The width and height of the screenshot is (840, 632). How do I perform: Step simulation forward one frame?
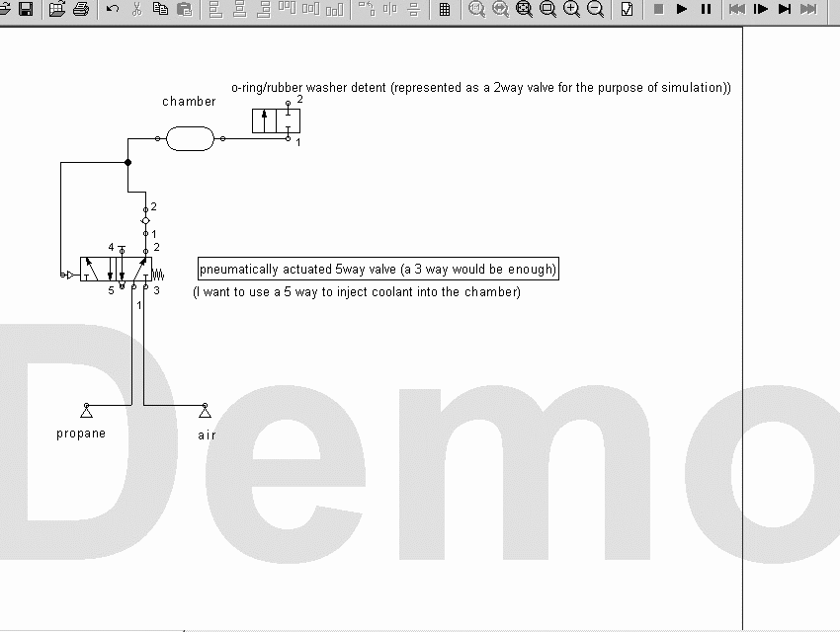point(760,9)
